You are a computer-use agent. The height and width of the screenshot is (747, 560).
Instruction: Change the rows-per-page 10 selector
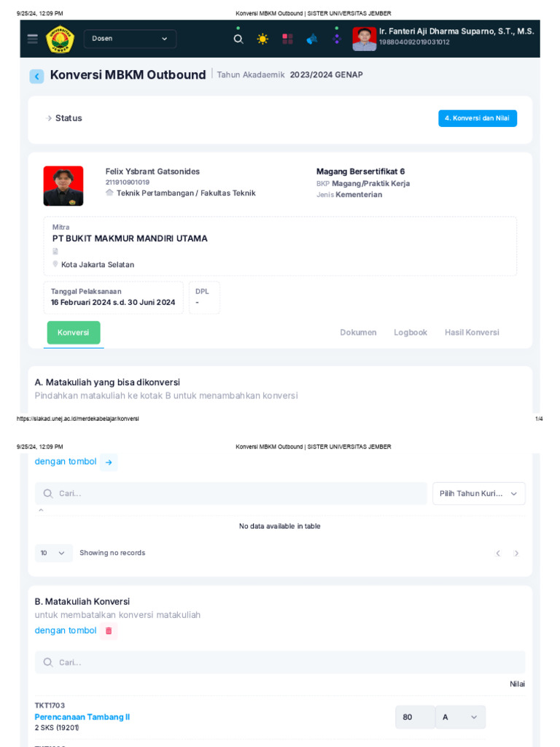(53, 553)
